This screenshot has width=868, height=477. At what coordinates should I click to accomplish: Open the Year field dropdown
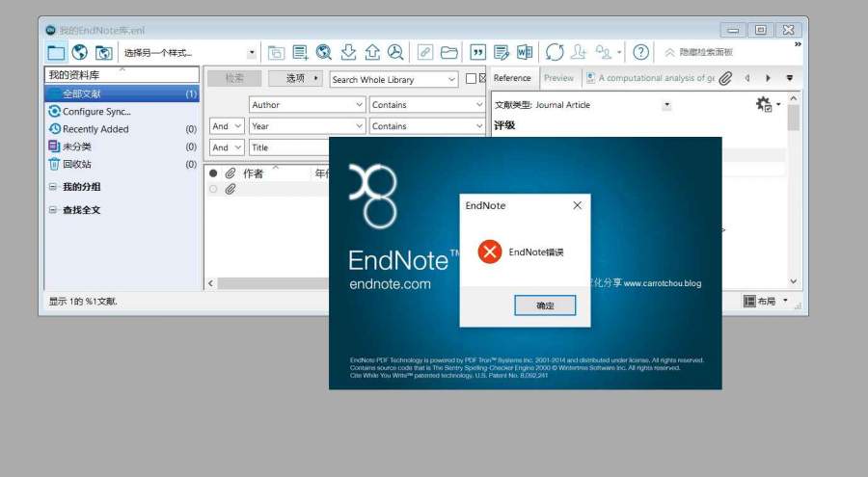[x=308, y=126]
